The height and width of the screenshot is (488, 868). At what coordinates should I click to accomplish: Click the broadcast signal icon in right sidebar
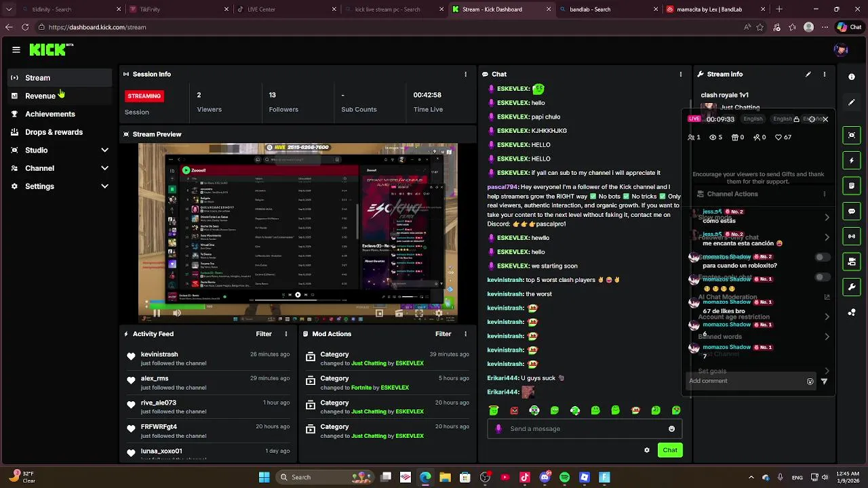click(852, 236)
